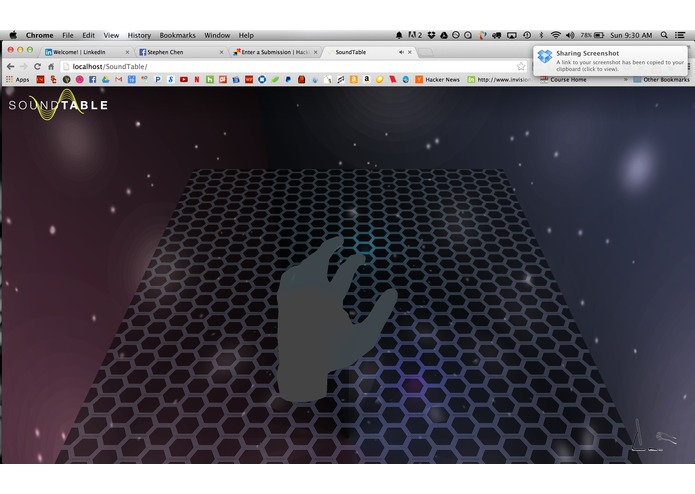Open the YouTube bookmark icon
Image resolution: width=695 pixels, height=494 pixels.
pyautogui.click(x=184, y=80)
